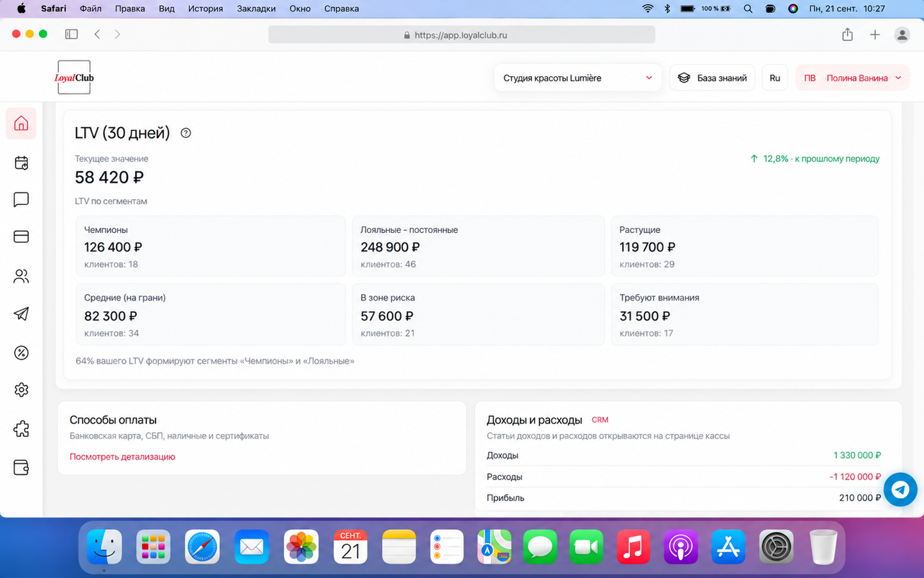Image resolution: width=924 pixels, height=578 pixels.
Task: Expand the Полина Ванина user menu
Action: (853, 78)
